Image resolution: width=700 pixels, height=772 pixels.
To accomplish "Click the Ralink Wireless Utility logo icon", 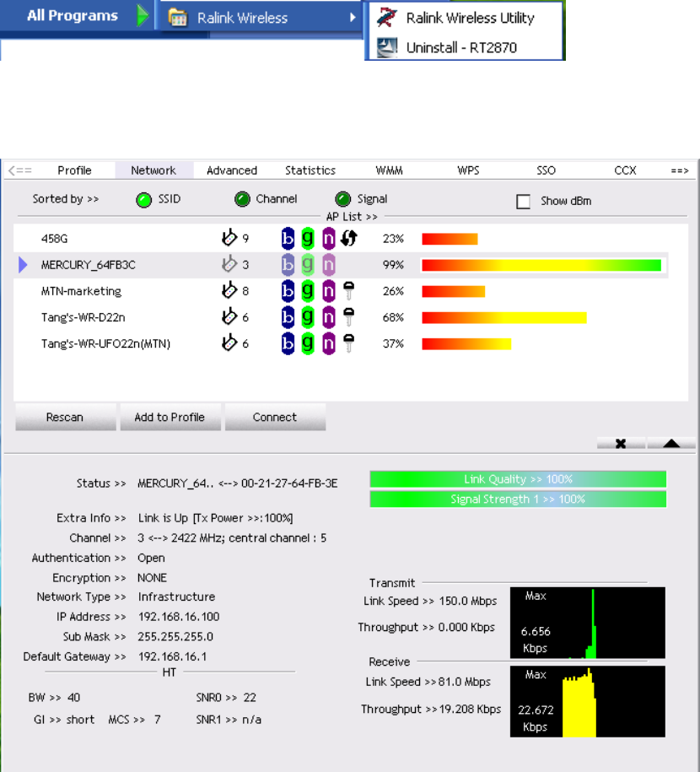I will [x=387, y=18].
